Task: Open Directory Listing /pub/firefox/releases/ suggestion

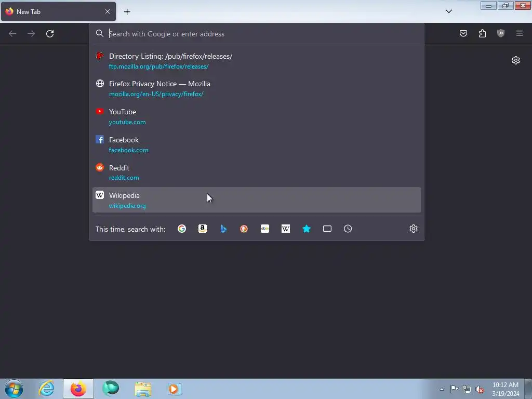Action: [x=257, y=61]
